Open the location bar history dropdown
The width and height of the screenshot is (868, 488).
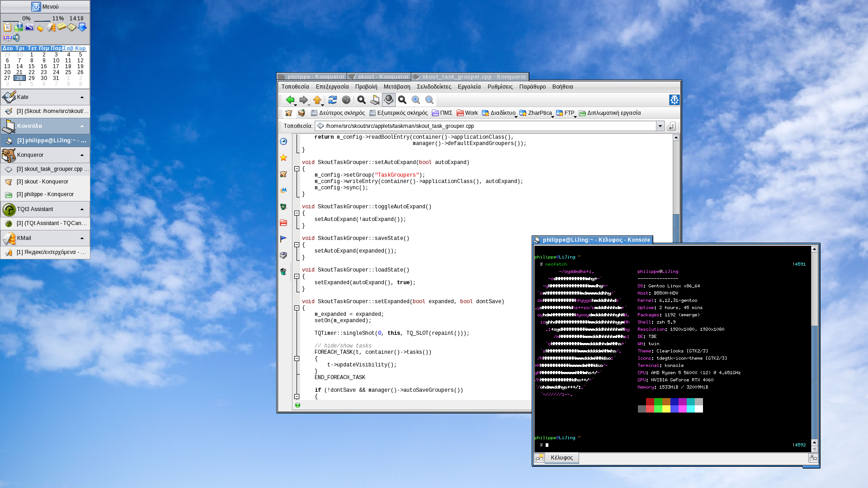tap(660, 126)
